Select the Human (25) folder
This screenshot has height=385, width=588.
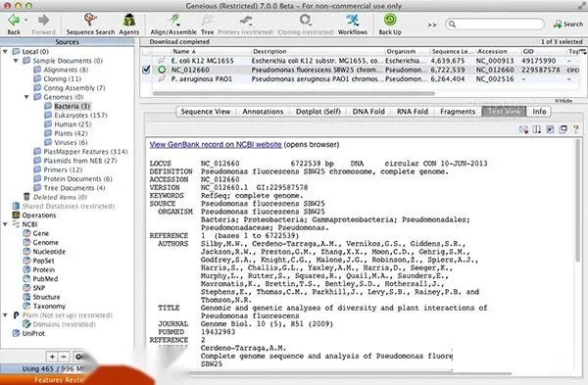[x=68, y=124]
